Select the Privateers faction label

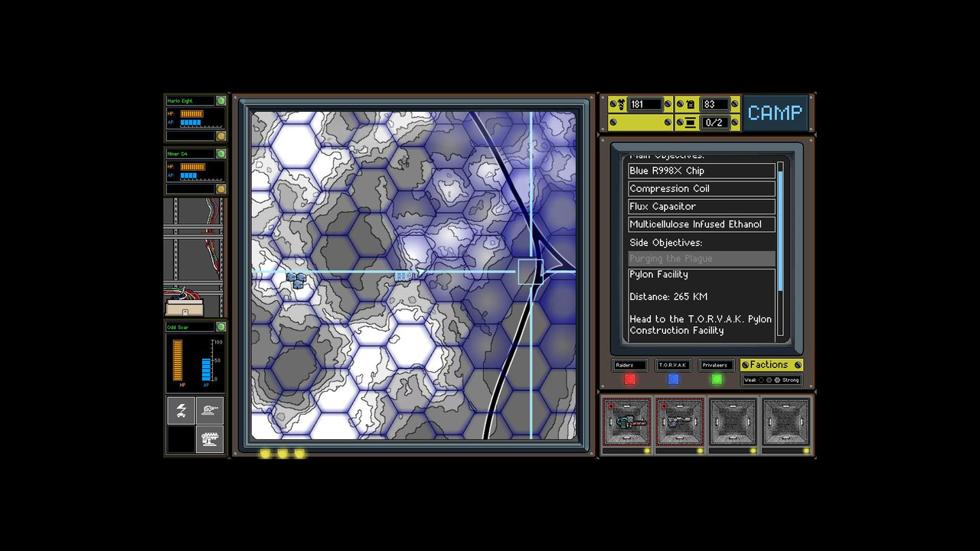[717, 365]
